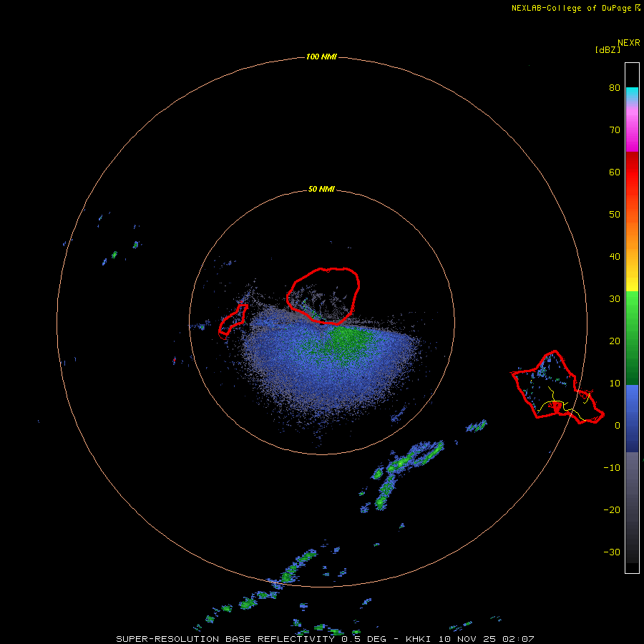Click the -20 value on the dBZ scale

click(x=612, y=509)
